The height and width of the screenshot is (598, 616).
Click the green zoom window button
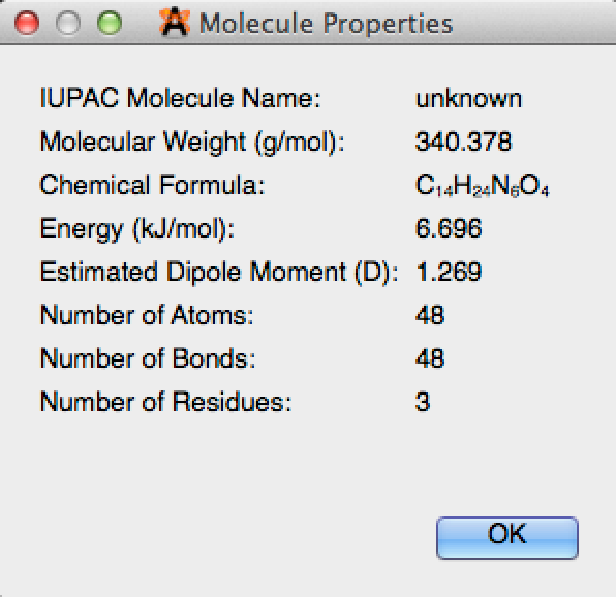[x=109, y=23]
